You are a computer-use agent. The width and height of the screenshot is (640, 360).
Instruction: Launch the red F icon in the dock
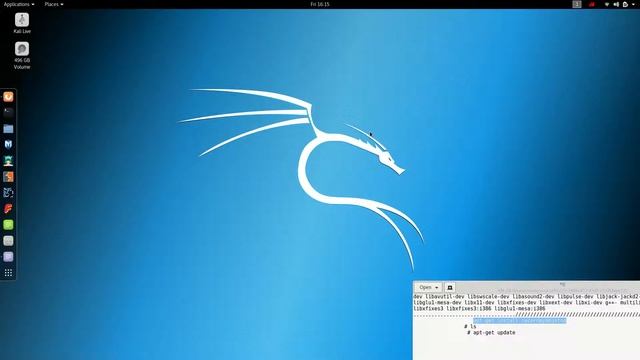8,209
